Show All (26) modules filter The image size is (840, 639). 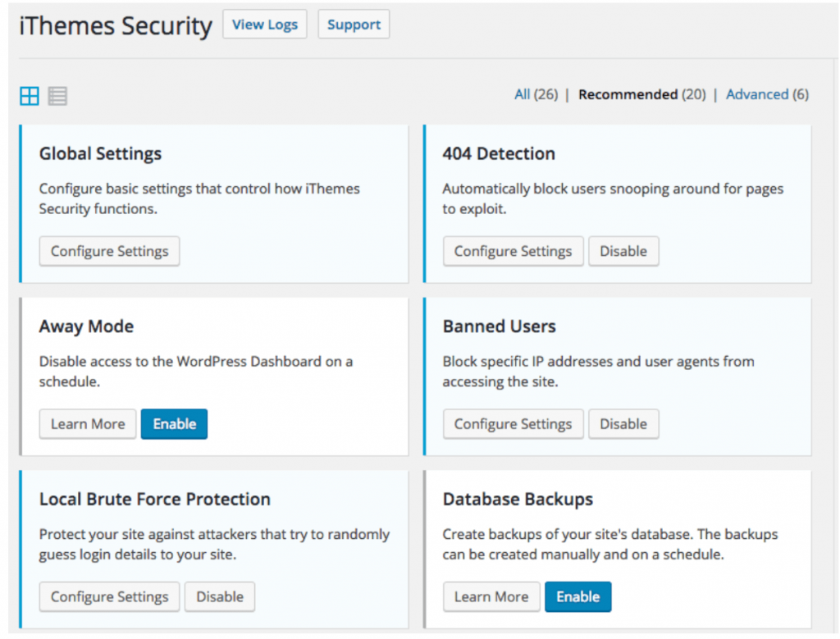coord(536,94)
